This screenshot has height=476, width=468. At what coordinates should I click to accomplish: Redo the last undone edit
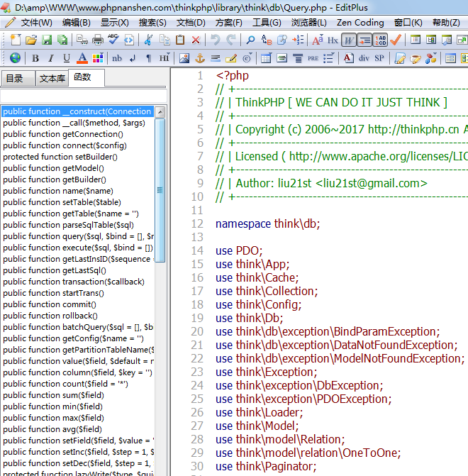tap(231, 40)
